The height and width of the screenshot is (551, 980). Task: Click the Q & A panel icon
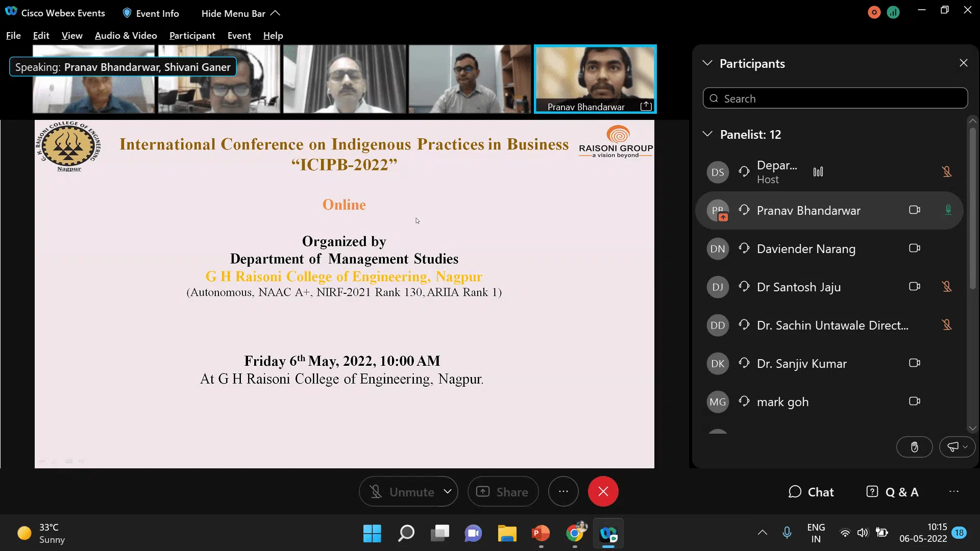coord(872,492)
